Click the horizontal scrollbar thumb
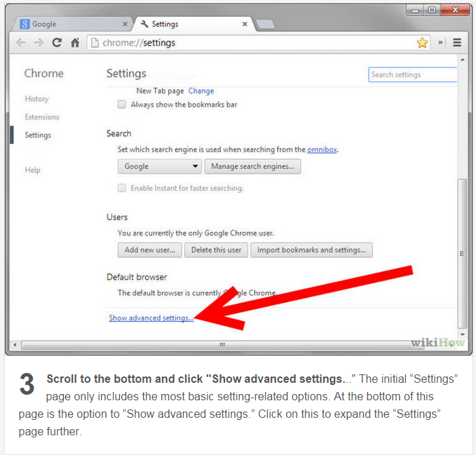This screenshot has width=476, height=455. (222, 345)
